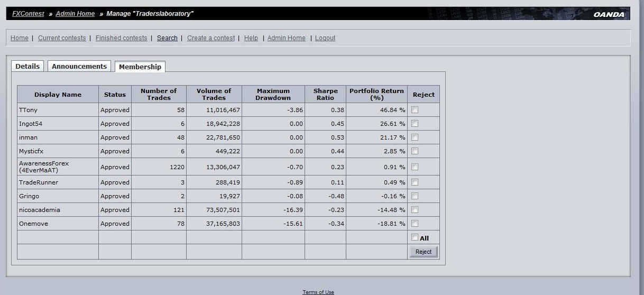Screen dimensions: 644x295
Task: Tick the reject checkbox for TTony
Action: (x=415, y=110)
